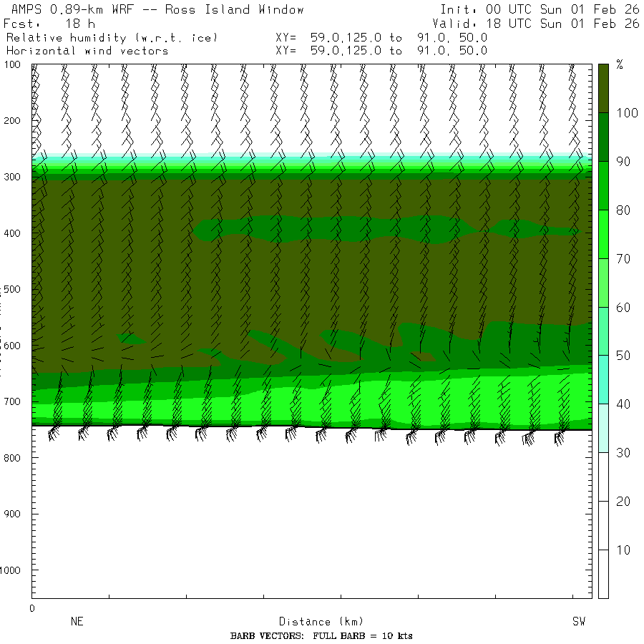Click the colorbar value 100 label

(x=627, y=113)
